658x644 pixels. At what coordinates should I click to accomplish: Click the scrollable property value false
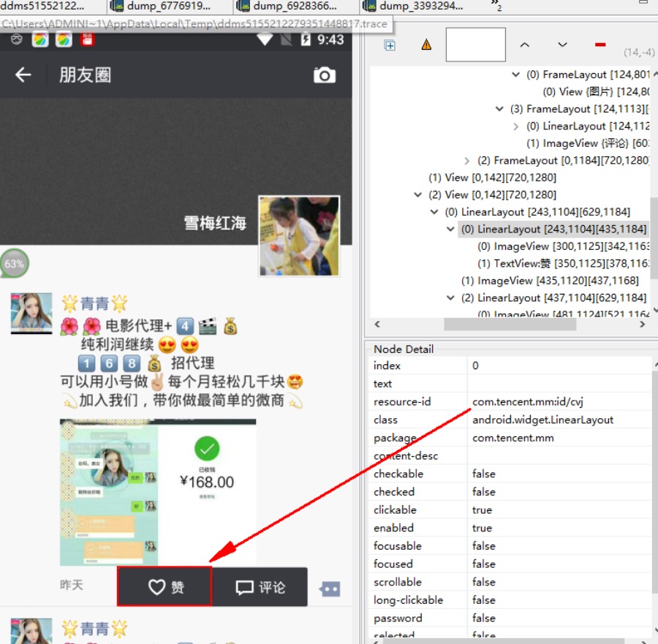coord(484,582)
